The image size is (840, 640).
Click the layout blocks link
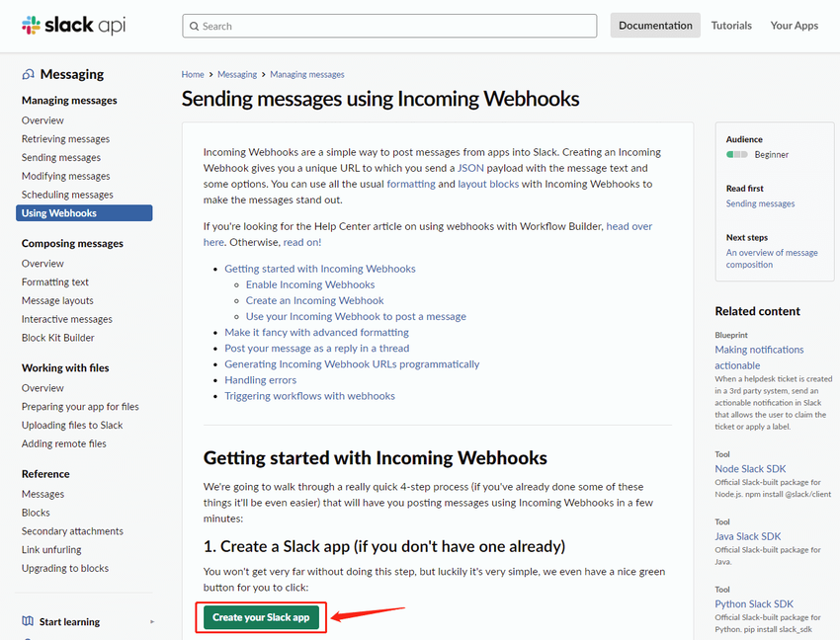(x=488, y=185)
